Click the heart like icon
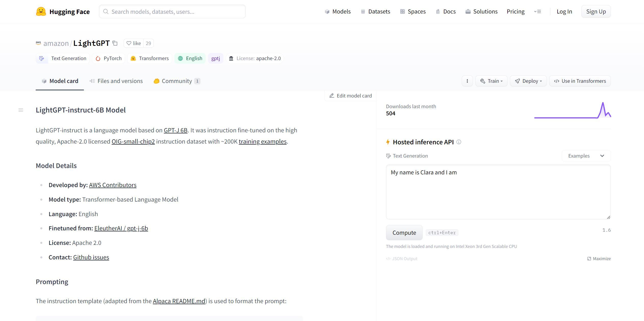This screenshot has height=321, width=644. (x=129, y=43)
